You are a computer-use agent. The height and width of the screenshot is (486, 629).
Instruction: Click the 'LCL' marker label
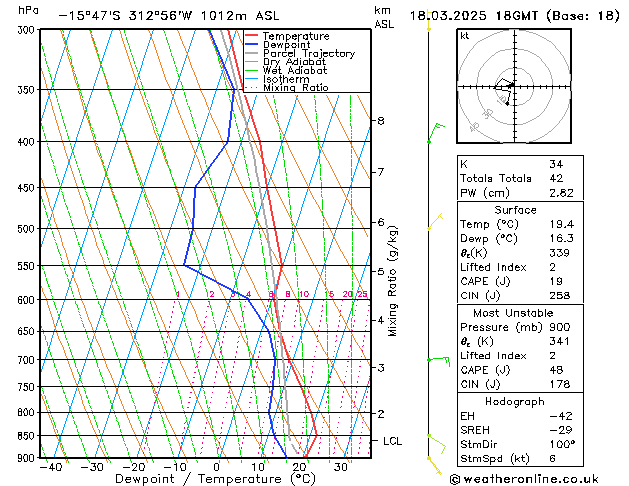pos(392,441)
